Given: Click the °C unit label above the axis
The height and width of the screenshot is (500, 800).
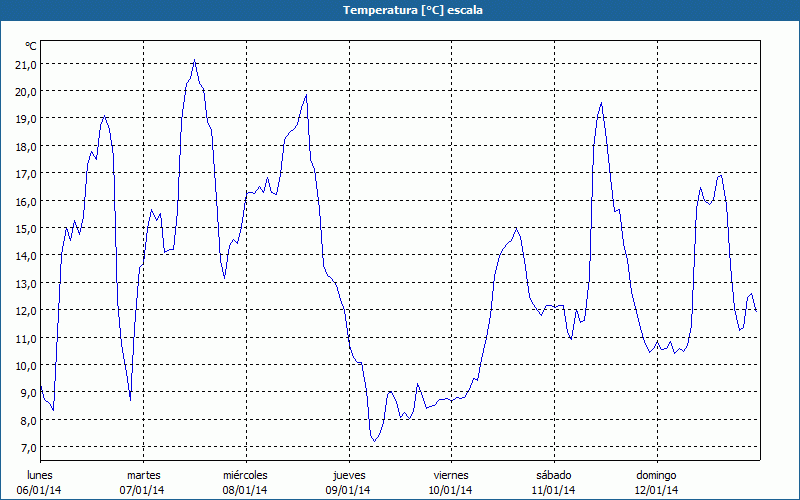Looking at the screenshot, I should 31,46.
